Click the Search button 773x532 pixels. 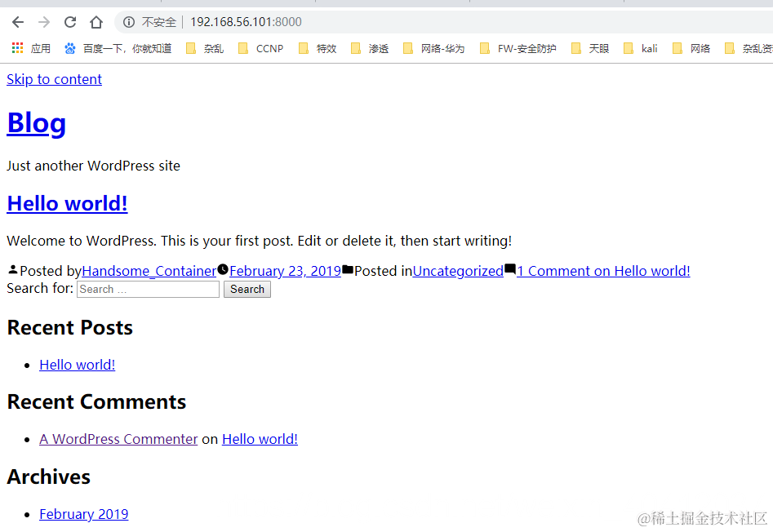click(247, 289)
